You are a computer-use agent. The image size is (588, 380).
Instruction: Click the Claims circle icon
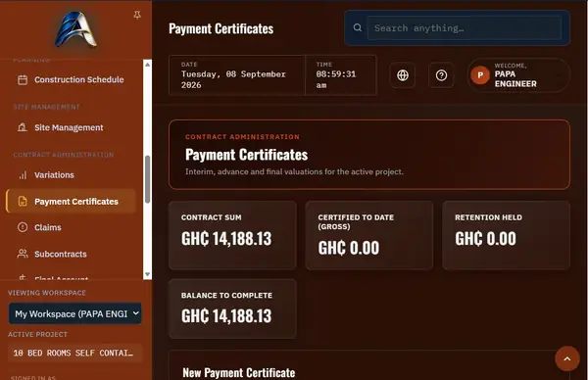pos(23,227)
